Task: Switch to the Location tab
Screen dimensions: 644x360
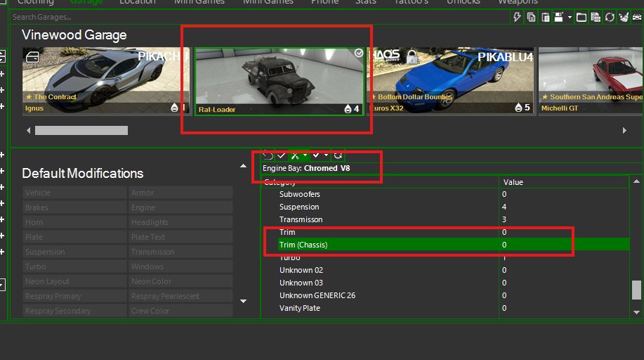Action: point(137,2)
